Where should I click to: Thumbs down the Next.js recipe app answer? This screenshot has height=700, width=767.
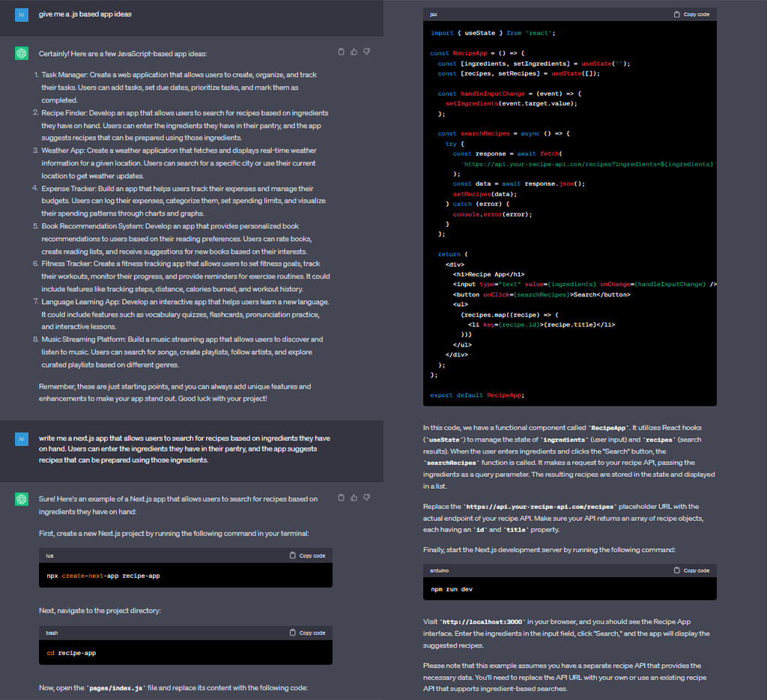click(367, 497)
